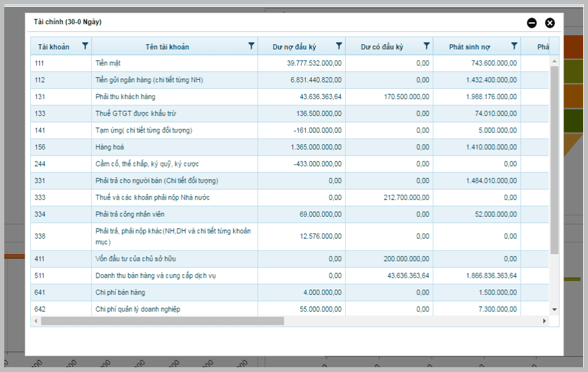This screenshot has width=588, height=372.
Task: Select the Vốn đầu tư của chủ sở hữu row
Action: click(290, 259)
